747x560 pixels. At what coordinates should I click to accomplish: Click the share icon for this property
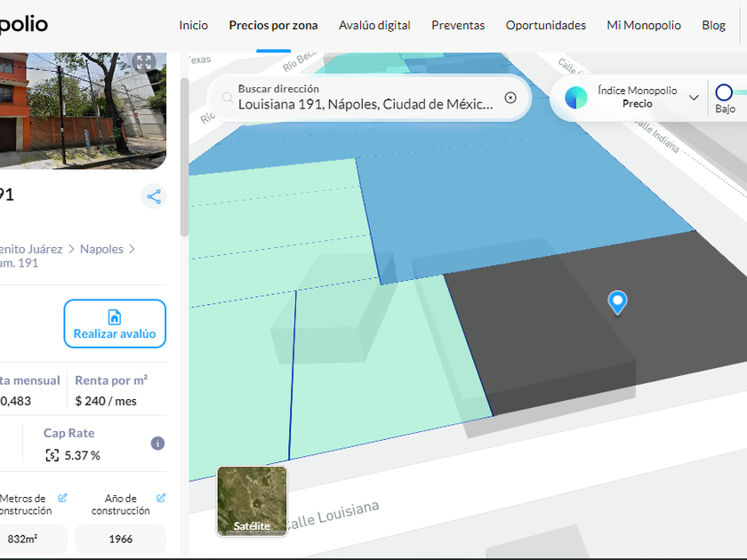(154, 196)
